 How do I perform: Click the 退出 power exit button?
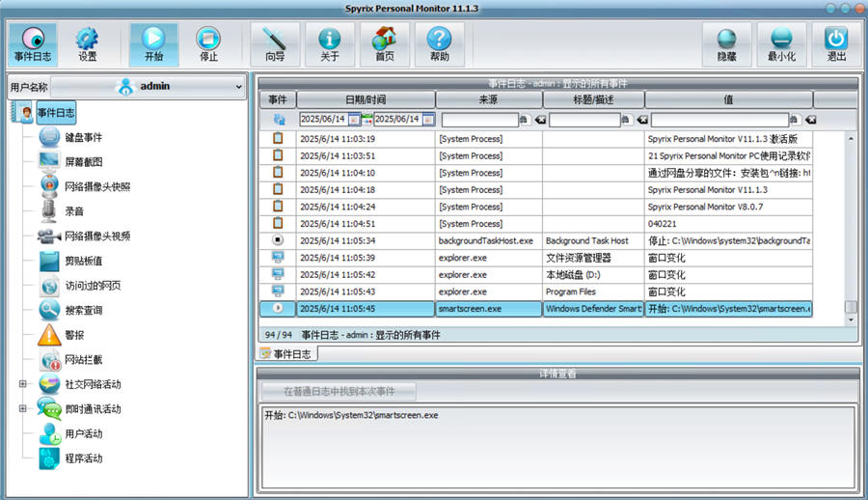836,44
